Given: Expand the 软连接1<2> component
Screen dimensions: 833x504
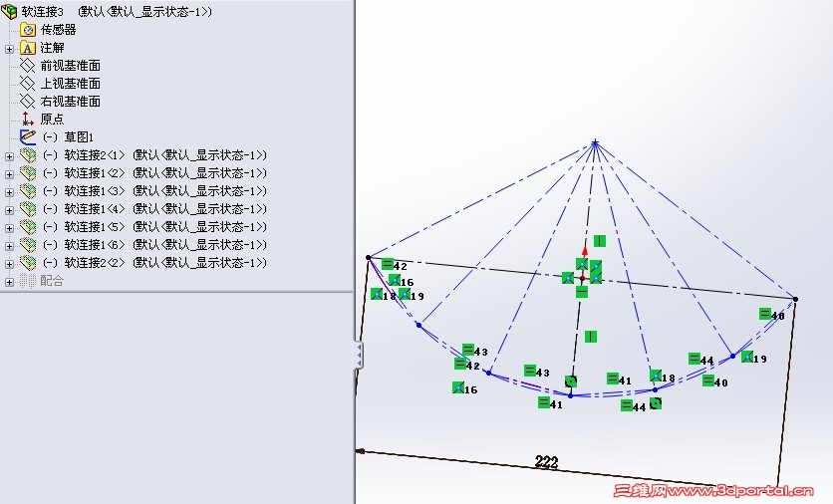Looking at the screenshot, I should 9,174.
